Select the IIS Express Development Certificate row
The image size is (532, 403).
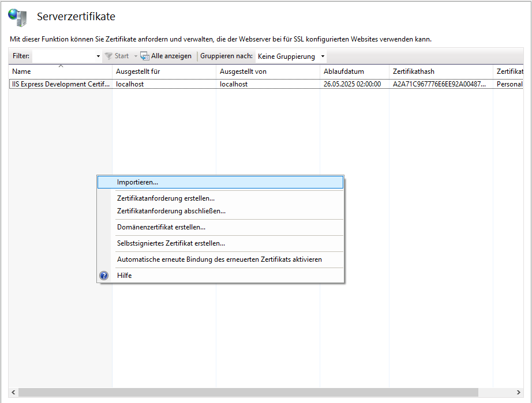click(x=61, y=84)
